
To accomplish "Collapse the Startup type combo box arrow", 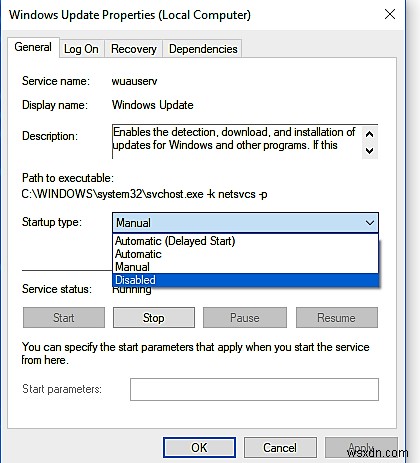I will pyautogui.click(x=370, y=223).
